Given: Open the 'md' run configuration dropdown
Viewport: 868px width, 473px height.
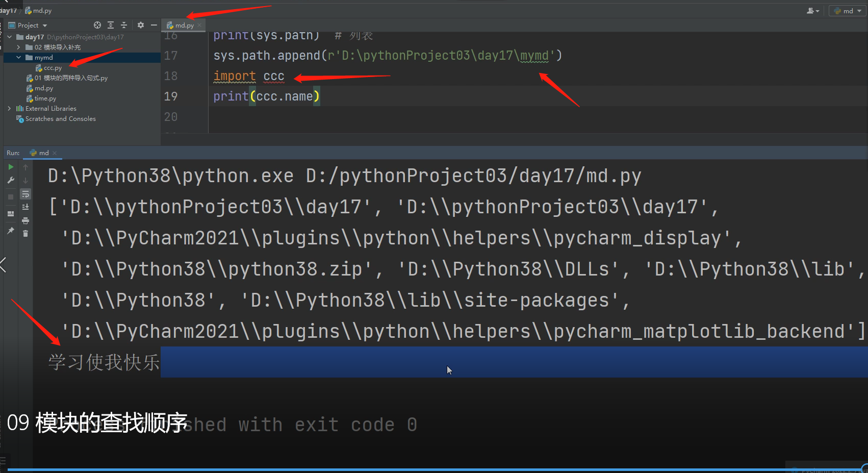Looking at the screenshot, I should pyautogui.click(x=848, y=11).
